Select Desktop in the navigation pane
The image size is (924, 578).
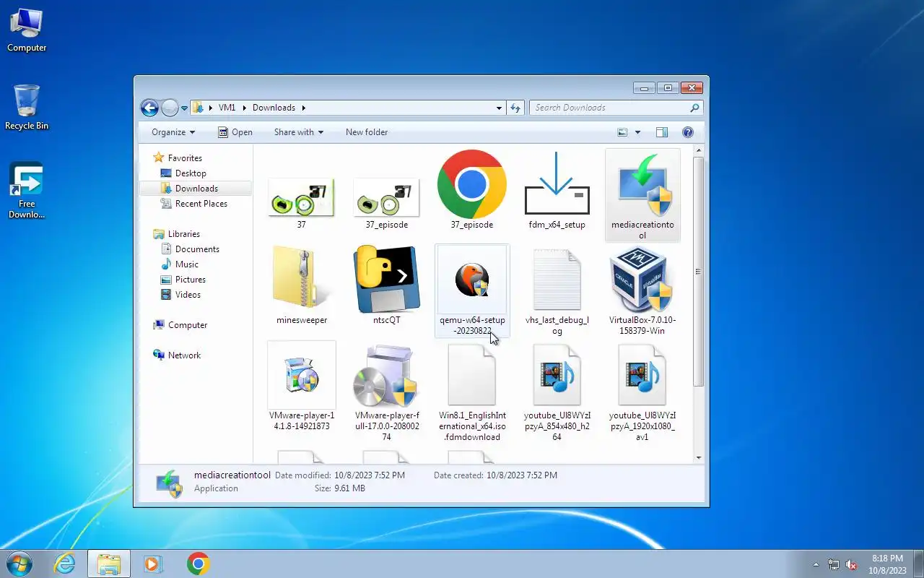tap(191, 173)
